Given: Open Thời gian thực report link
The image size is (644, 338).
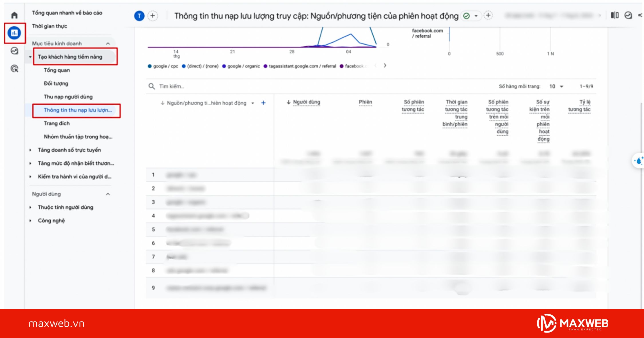Looking at the screenshot, I should click(50, 26).
